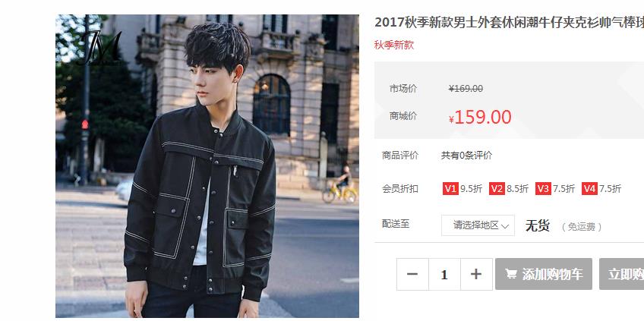This screenshot has height=321, width=644.
Task: Click the 免运费 free shipping note
Action: click(581, 227)
